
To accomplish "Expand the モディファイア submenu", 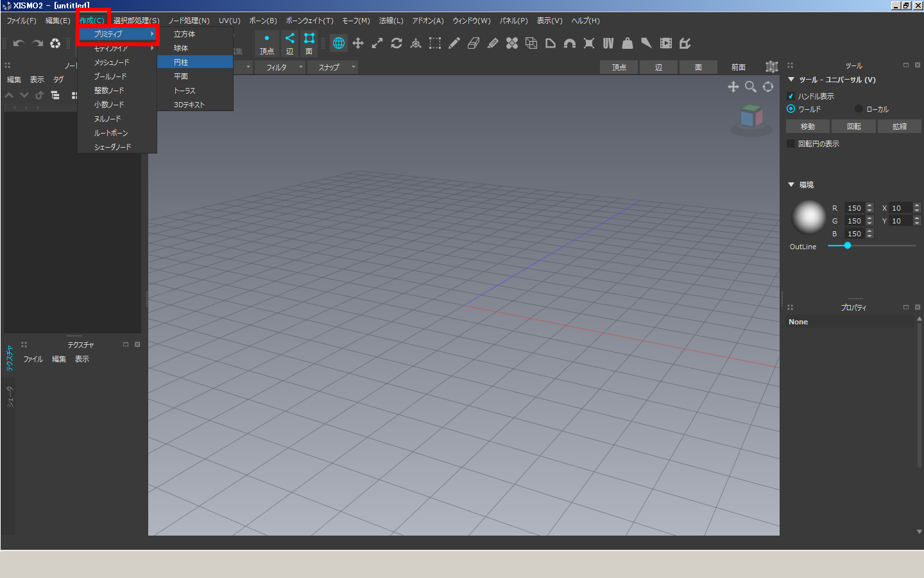I will coord(117,49).
